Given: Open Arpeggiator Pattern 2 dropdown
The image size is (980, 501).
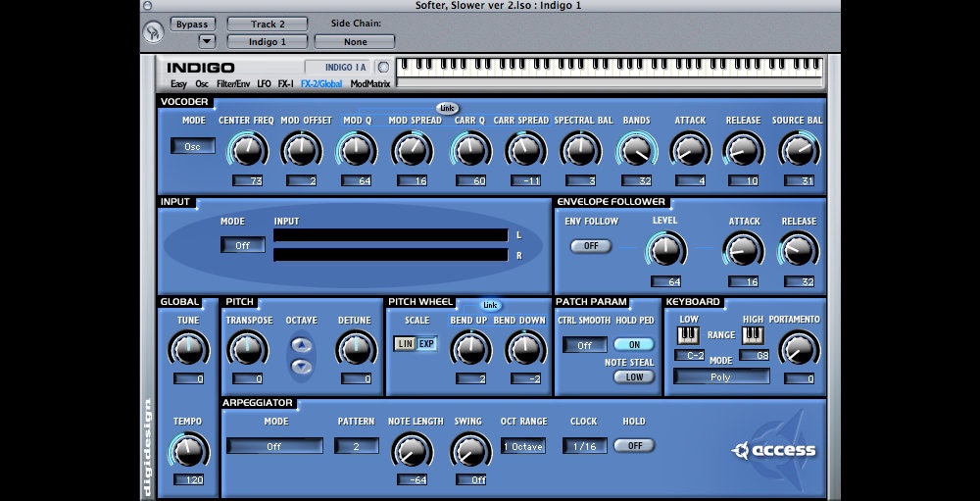Looking at the screenshot, I should 357,446.
